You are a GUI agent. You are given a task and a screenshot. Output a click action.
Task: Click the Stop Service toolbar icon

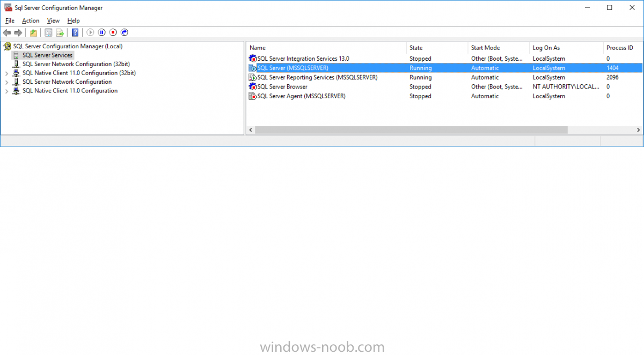pyautogui.click(x=113, y=33)
